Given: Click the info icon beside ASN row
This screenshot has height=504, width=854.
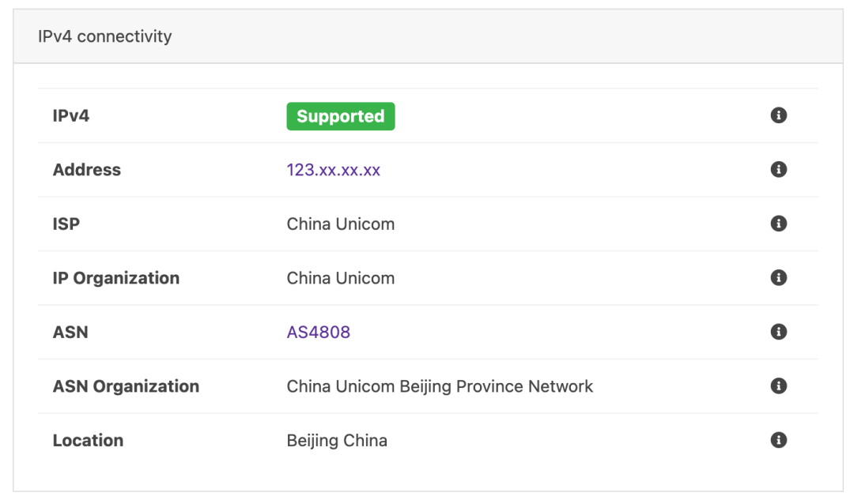Looking at the screenshot, I should 778,332.
